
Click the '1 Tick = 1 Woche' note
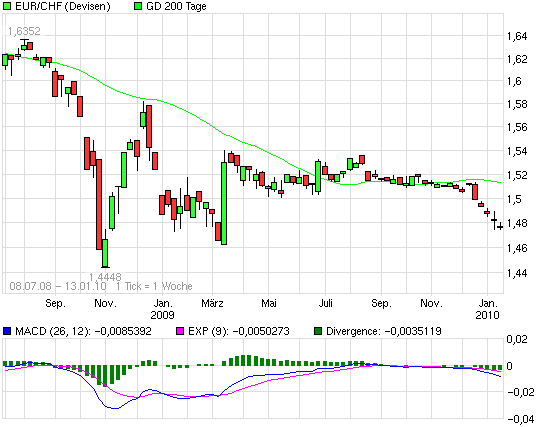coord(154,286)
